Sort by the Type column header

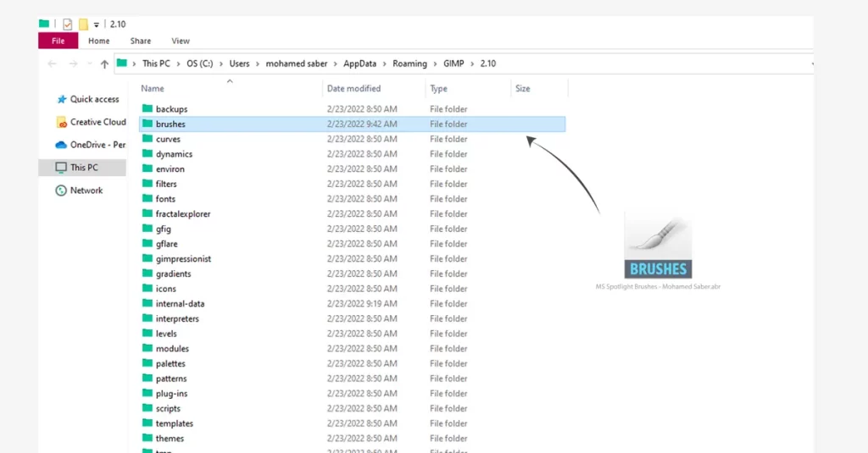pyautogui.click(x=438, y=89)
